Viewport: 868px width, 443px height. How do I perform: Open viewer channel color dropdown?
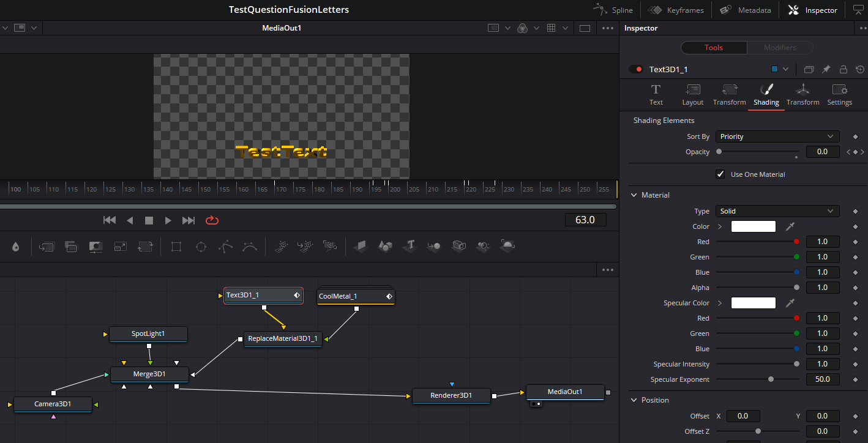click(x=536, y=28)
